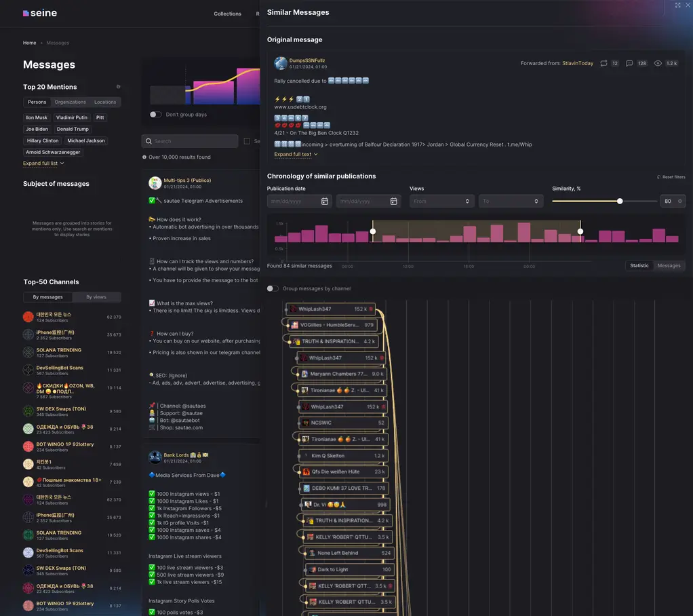
Task: Click Reset filters
Action: 671,177
